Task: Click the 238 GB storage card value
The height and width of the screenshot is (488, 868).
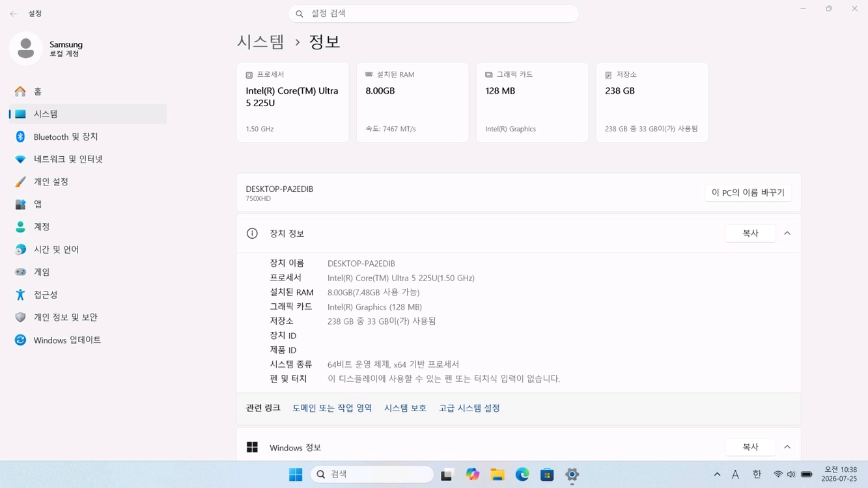Action: point(620,91)
